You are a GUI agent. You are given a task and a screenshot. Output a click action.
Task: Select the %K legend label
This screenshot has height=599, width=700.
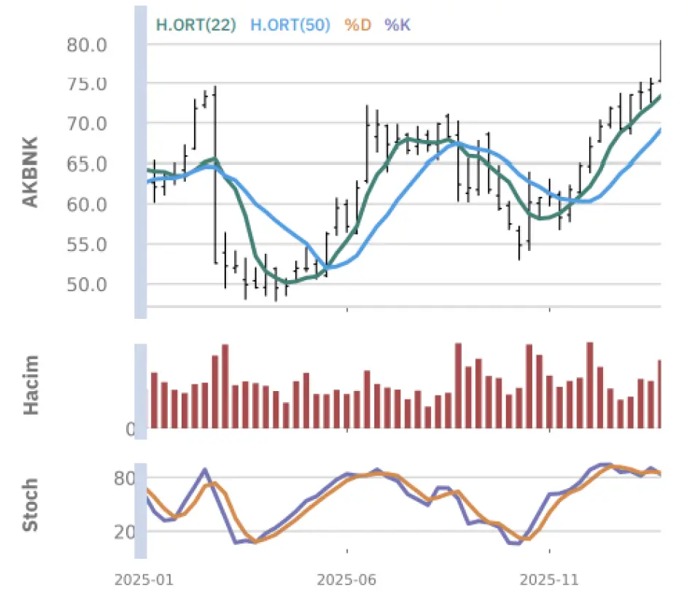pyautogui.click(x=397, y=25)
